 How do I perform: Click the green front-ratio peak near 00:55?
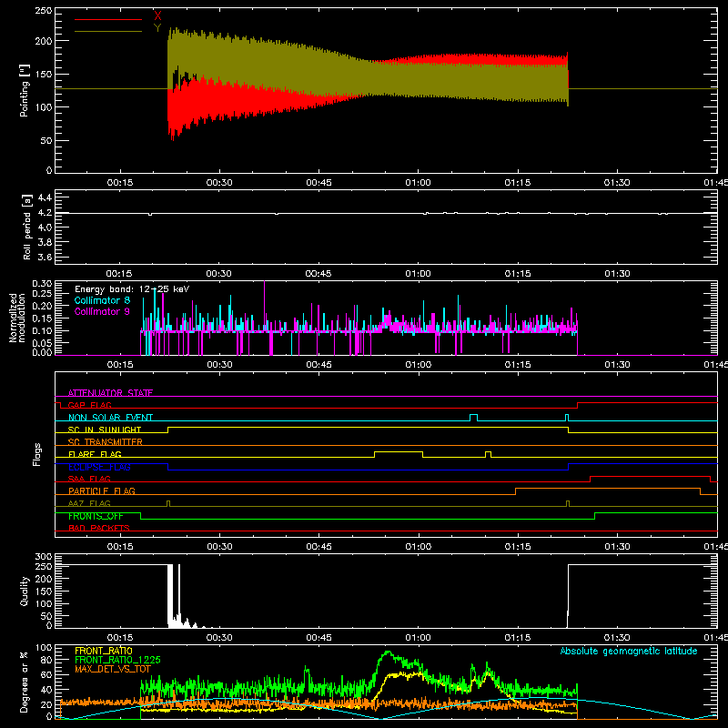(x=388, y=652)
